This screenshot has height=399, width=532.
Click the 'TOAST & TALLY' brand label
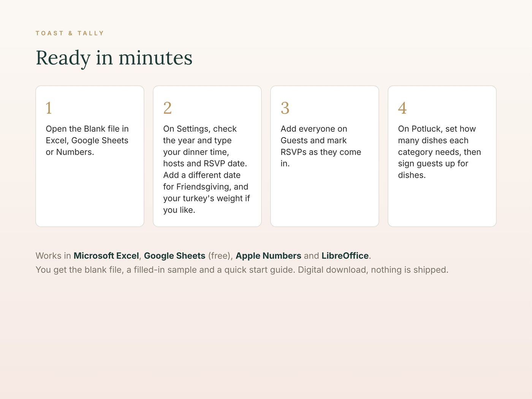pos(70,33)
